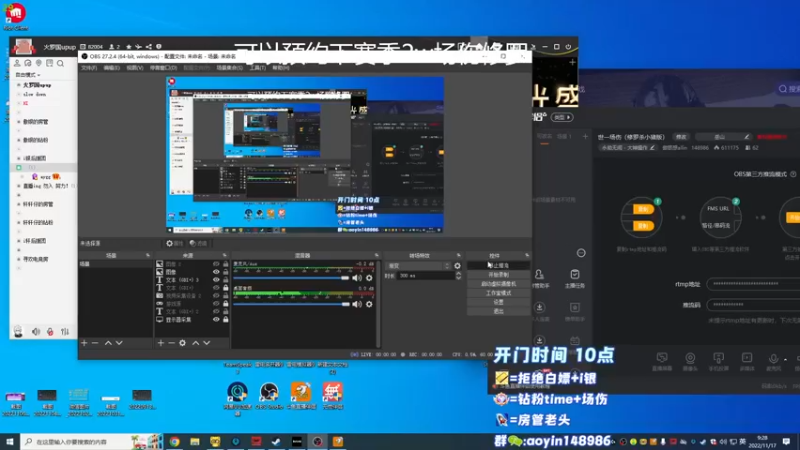Click the microphone icon in the streaming tool bottom bar
Screen dimensions: 800x450
click(773, 361)
